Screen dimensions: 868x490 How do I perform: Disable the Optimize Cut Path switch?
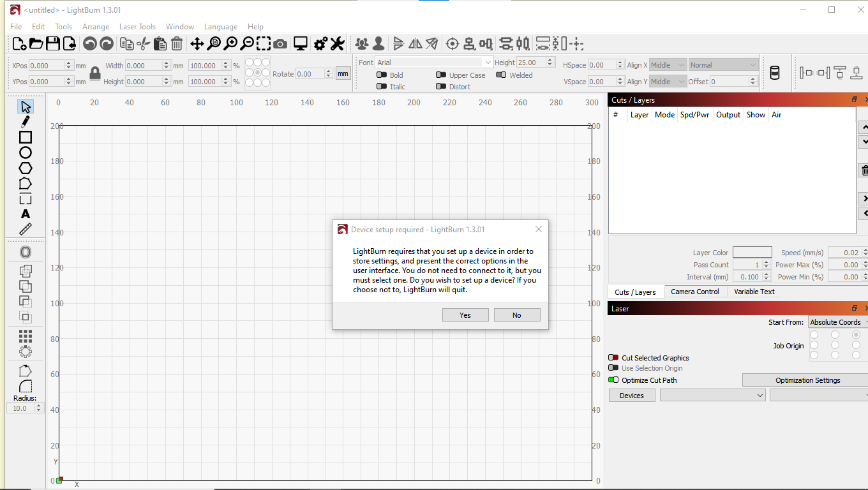coord(613,380)
